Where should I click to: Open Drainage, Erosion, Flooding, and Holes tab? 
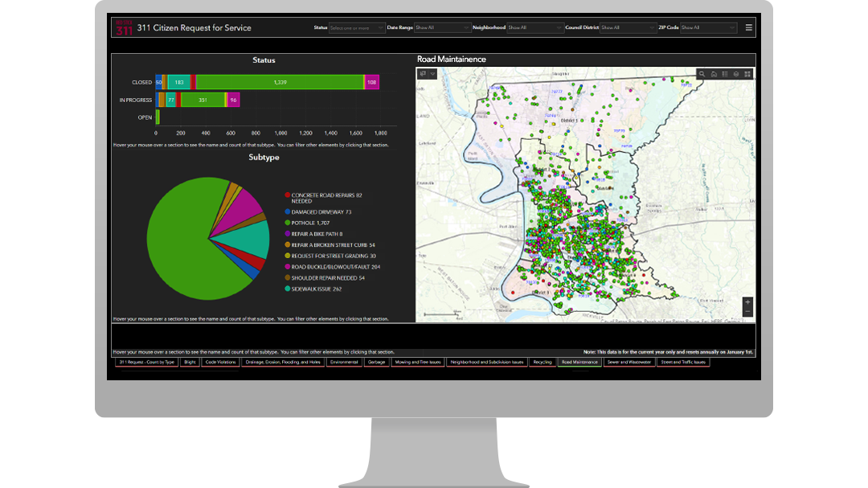(283, 363)
